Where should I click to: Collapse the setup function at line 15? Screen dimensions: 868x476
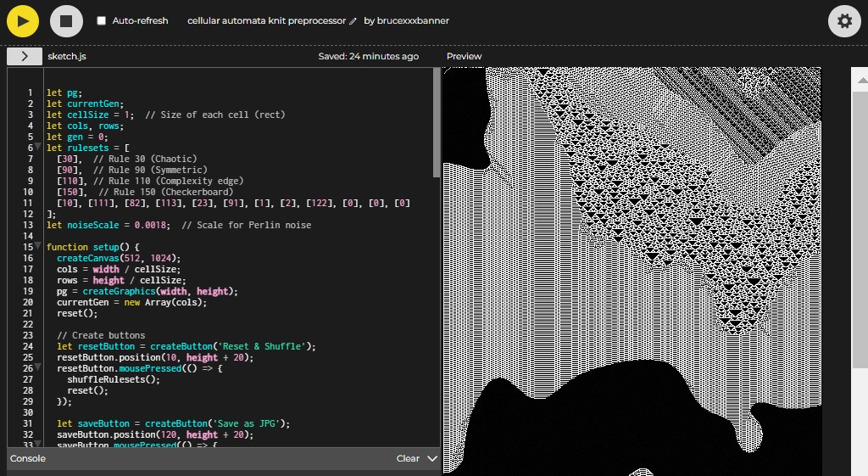point(39,247)
